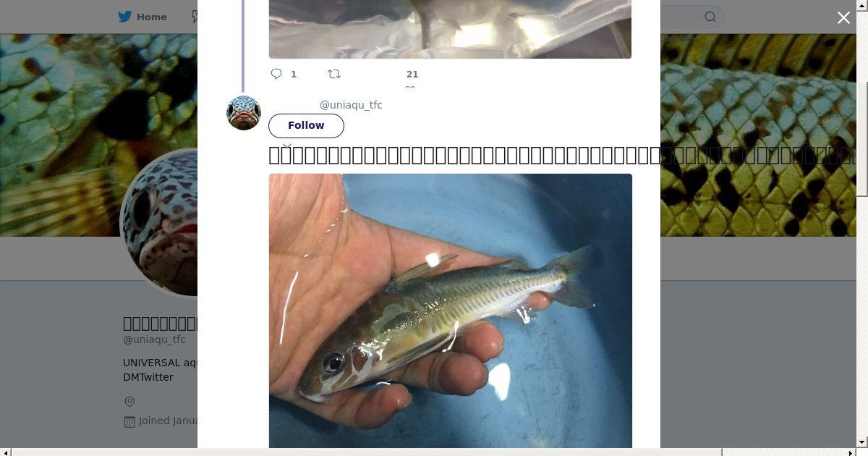Follow the @uniaqu_tfc account
Image resolution: width=868 pixels, height=456 pixels.
pyautogui.click(x=306, y=125)
